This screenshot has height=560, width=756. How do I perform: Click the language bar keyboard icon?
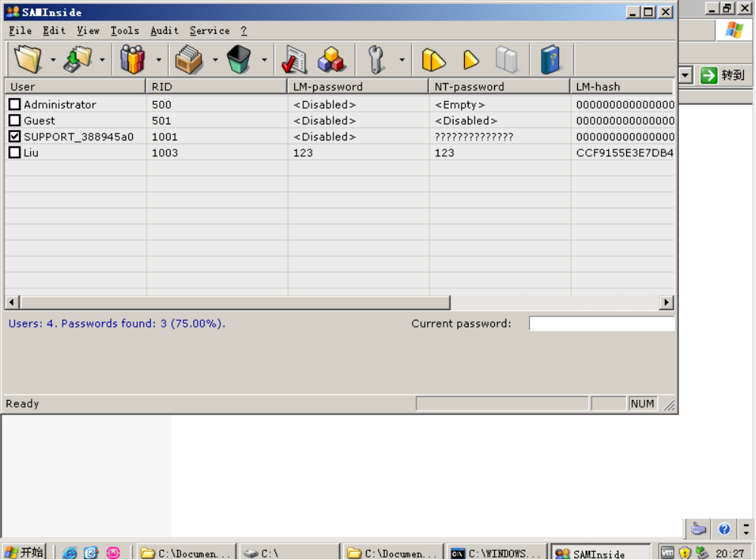click(x=699, y=528)
